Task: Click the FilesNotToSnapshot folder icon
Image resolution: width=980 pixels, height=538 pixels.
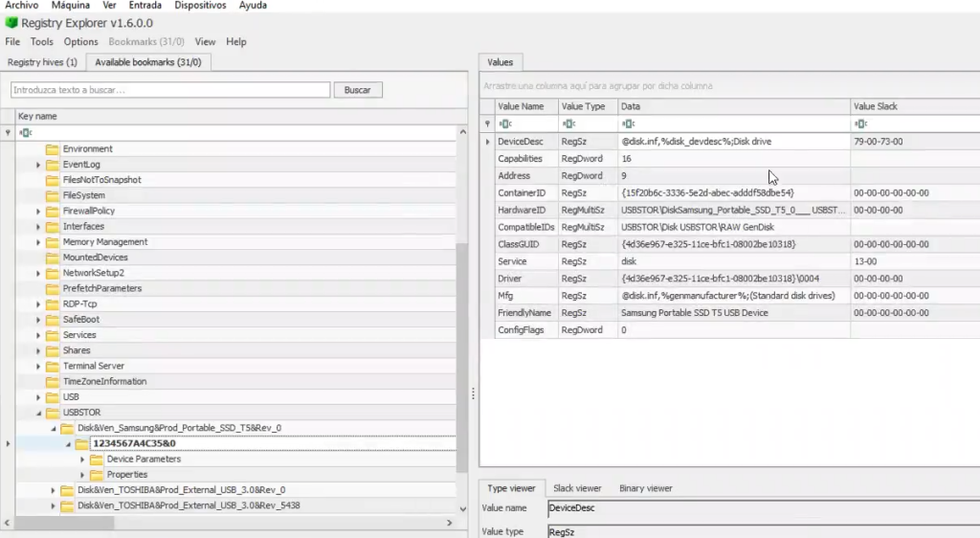Action: [x=53, y=180]
